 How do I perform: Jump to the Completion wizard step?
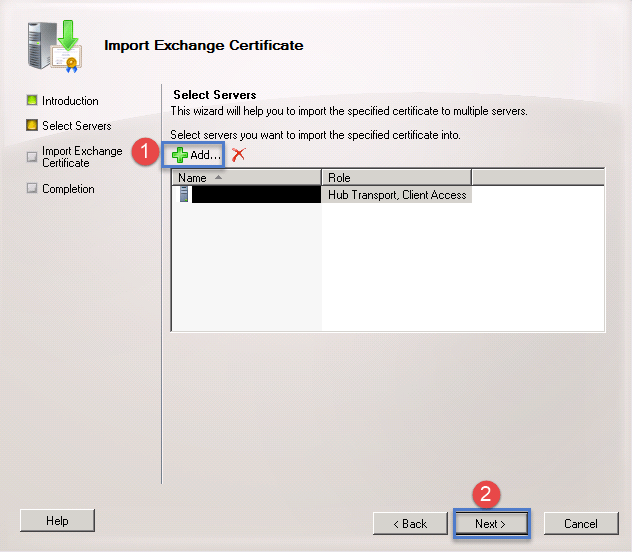tap(68, 189)
